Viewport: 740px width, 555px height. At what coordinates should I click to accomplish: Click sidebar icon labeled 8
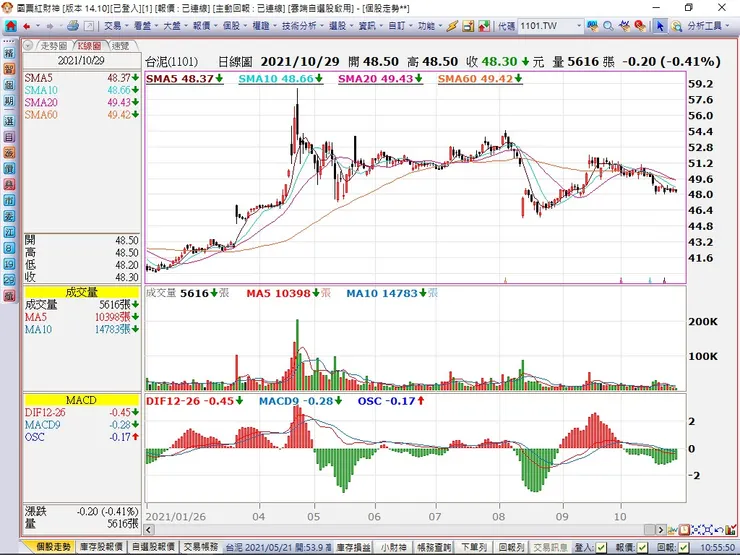9,248
